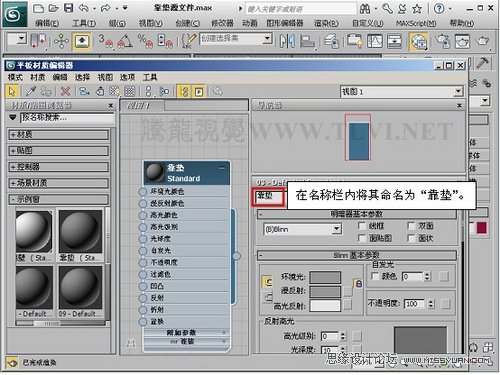Delete selected with the red X icon
The width and height of the screenshot is (500, 375).
pos(66,91)
